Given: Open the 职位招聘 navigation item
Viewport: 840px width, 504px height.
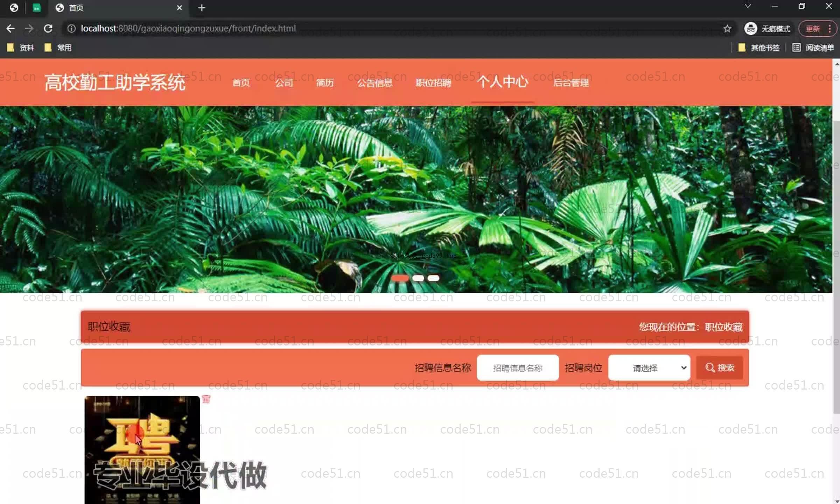Looking at the screenshot, I should pyautogui.click(x=433, y=83).
